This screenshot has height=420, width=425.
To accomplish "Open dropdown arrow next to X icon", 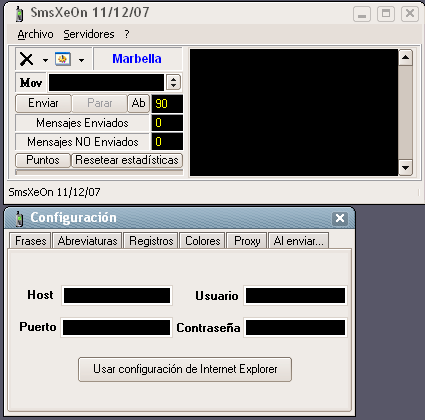I will (x=45, y=60).
